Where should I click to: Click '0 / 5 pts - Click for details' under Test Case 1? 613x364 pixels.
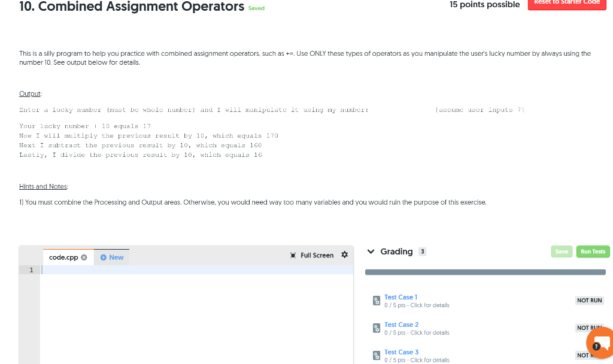click(x=417, y=305)
